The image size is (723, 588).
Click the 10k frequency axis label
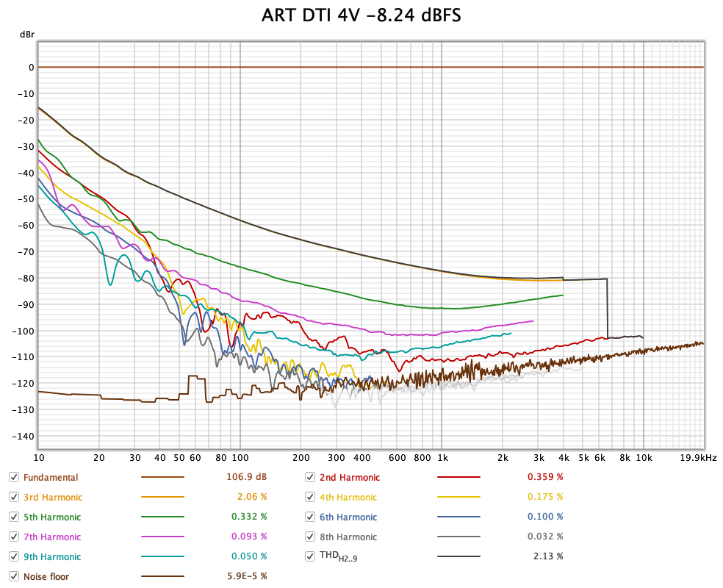644,458
